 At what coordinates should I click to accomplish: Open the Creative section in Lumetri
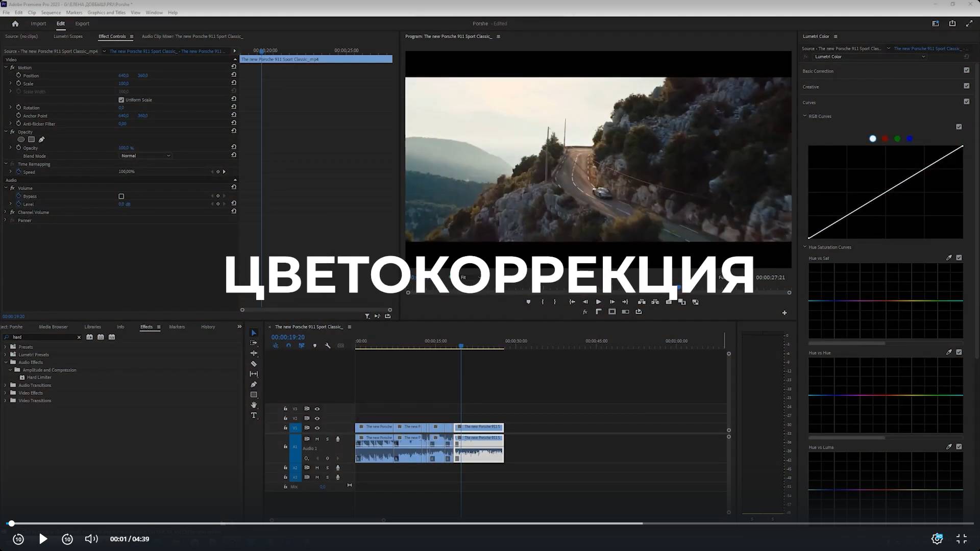click(811, 87)
